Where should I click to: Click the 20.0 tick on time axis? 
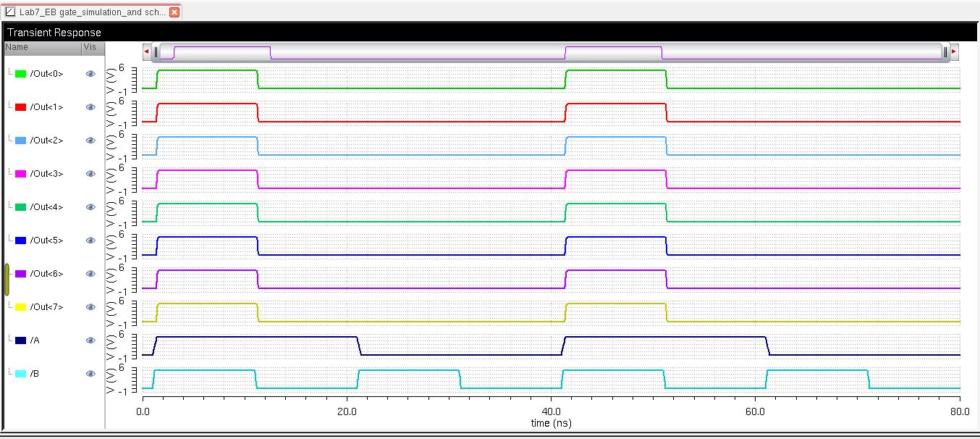point(347,411)
